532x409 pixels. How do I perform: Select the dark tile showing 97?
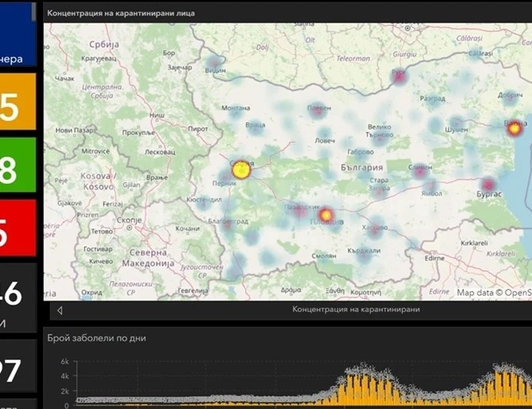click(x=18, y=365)
